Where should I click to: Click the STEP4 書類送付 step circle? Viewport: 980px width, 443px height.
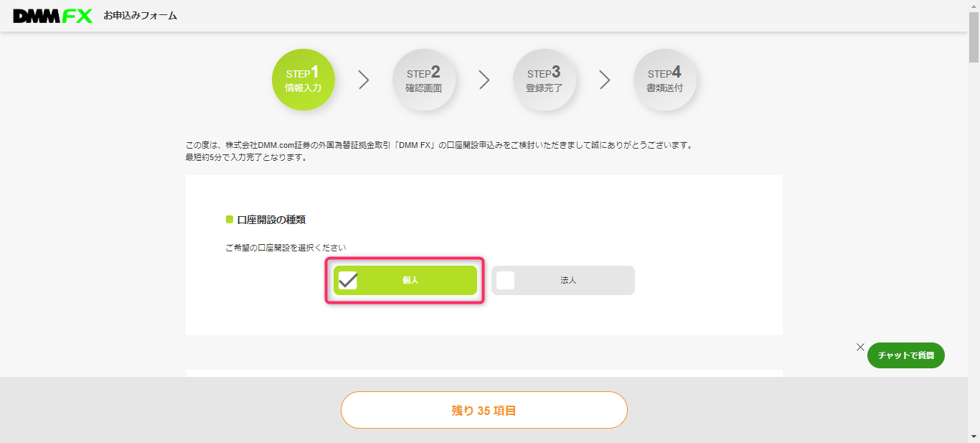click(x=664, y=80)
